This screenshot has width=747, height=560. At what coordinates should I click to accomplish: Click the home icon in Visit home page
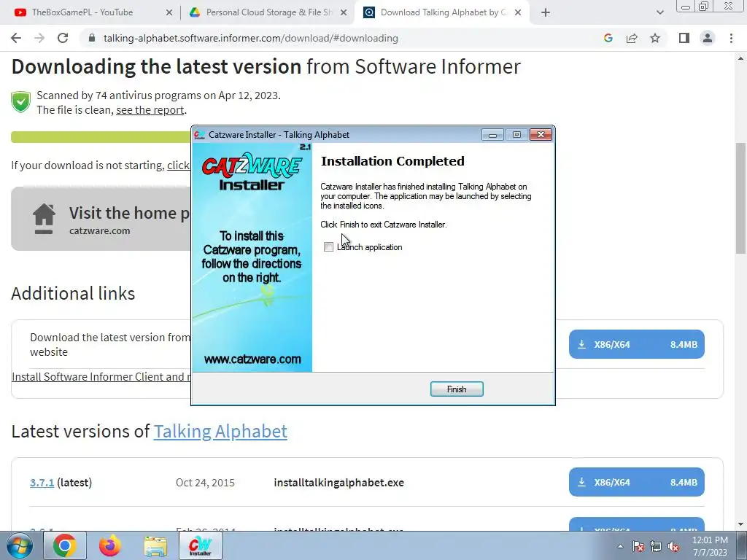coord(44,219)
